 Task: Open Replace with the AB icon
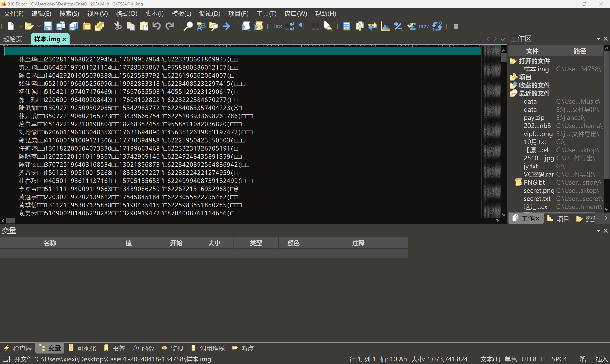(201, 26)
